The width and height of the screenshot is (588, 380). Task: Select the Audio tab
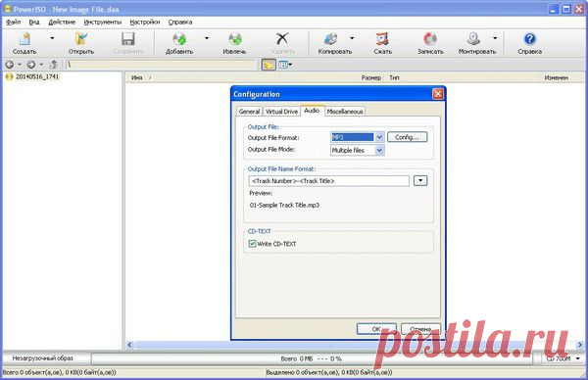(x=312, y=111)
